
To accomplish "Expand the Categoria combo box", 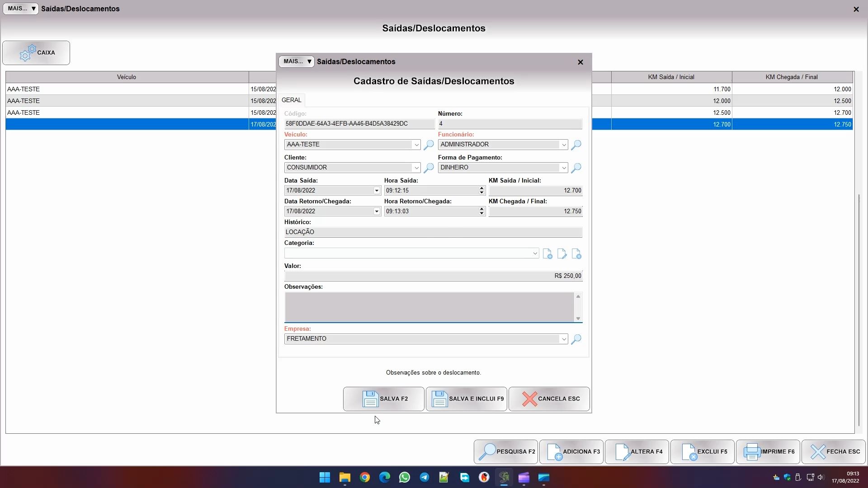I will click(x=535, y=253).
